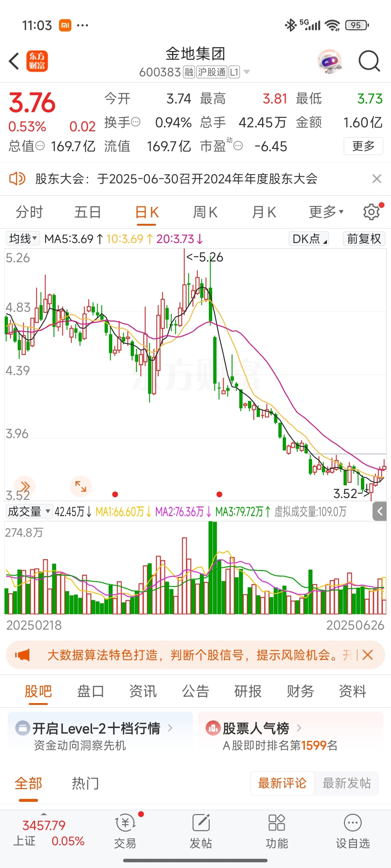Tap the Level-2 icon beside 开启Level-2十档行情

[x=22, y=728]
